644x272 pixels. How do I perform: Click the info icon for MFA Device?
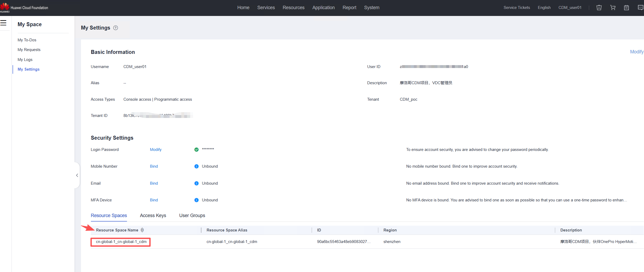click(196, 200)
